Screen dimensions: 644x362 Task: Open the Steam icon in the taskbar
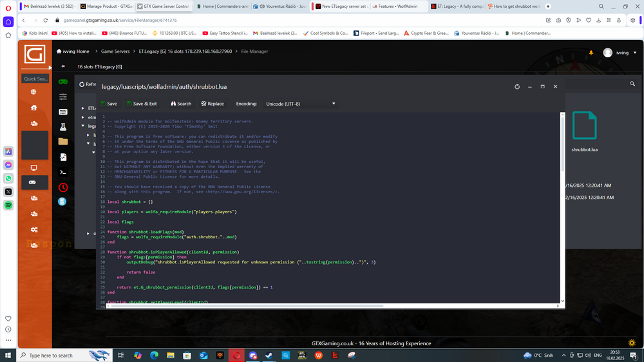pyautogui.click(x=269, y=355)
